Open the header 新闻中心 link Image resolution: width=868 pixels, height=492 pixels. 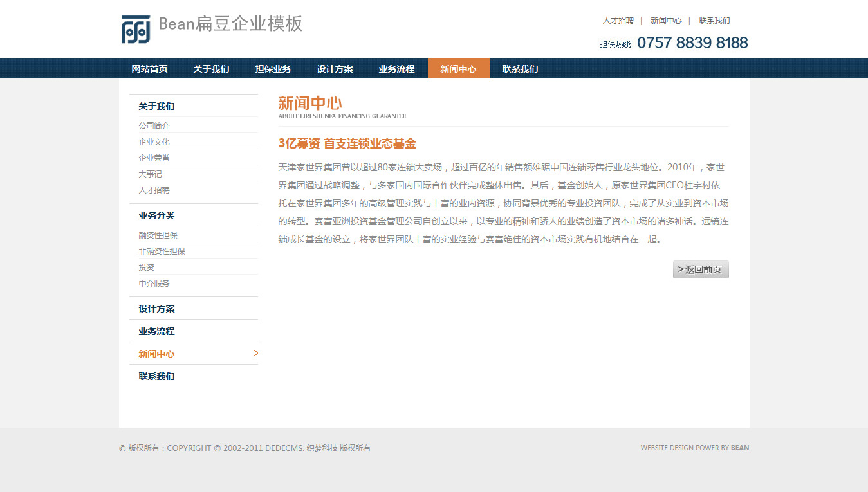666,21
